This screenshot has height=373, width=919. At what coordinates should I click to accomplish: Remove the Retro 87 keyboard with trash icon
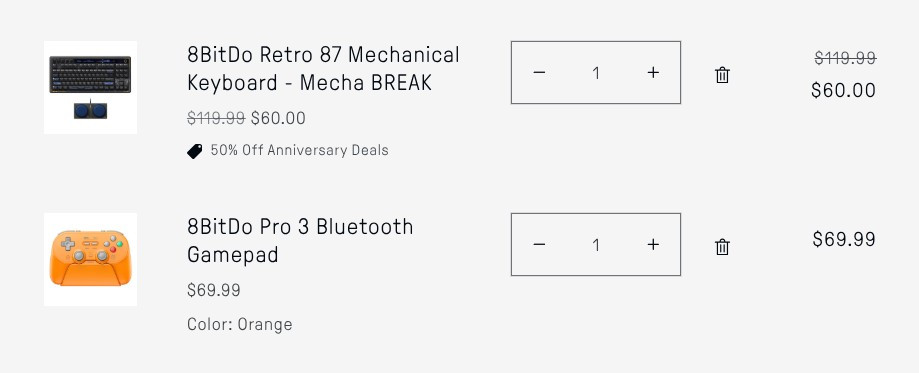coord(722,75)
